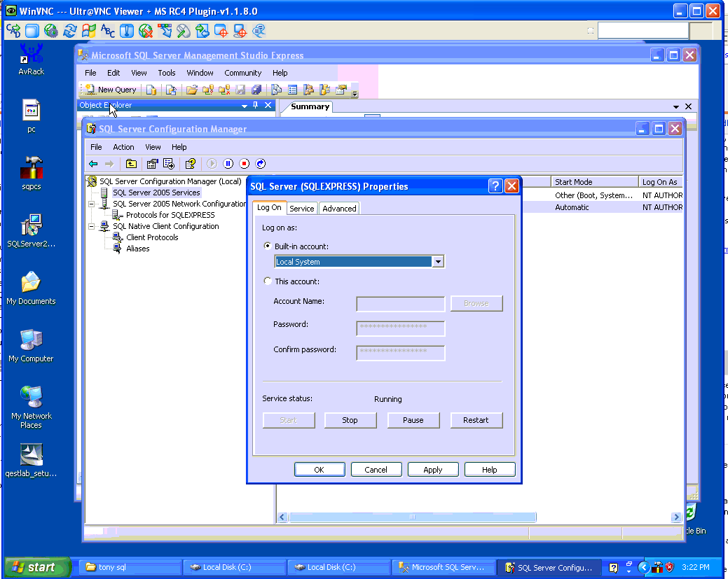Click the Open File folder icon in Management Studio
The image size is (728, 579).
click(x=191, y=90)
